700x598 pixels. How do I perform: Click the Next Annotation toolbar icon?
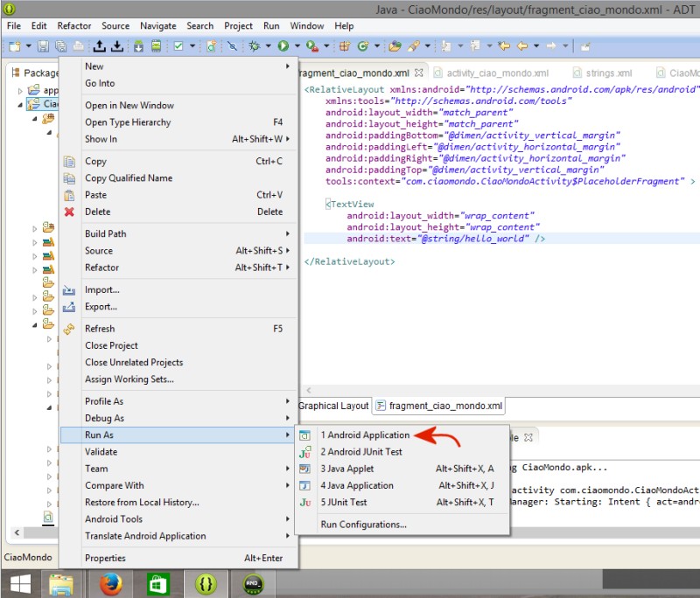446,46
